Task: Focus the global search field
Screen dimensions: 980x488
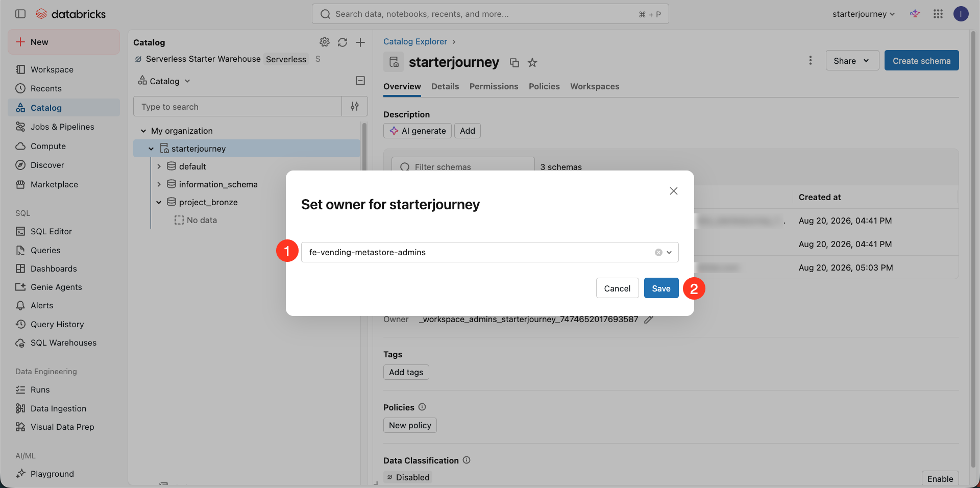Action: coord(490,14)
